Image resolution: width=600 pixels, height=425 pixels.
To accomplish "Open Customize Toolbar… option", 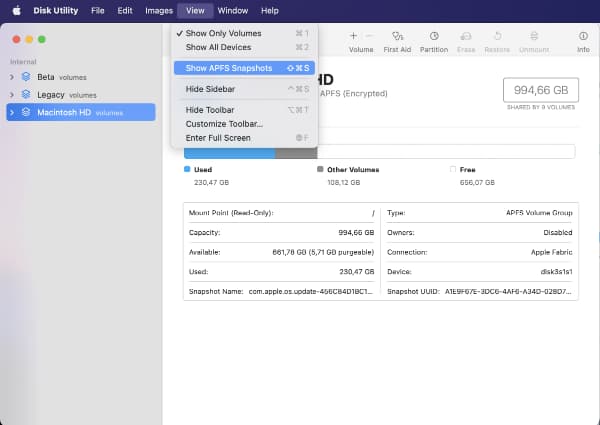I will pos(244,124).
